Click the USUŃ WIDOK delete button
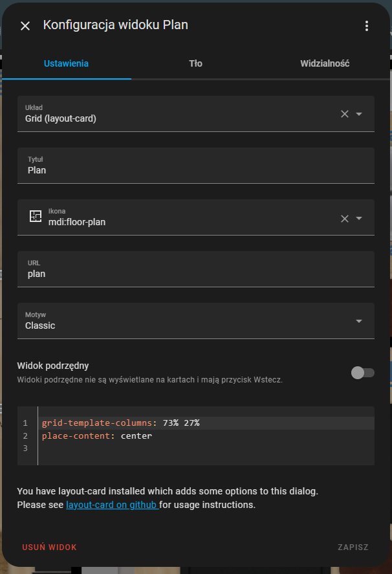 (x=49, y=547)
